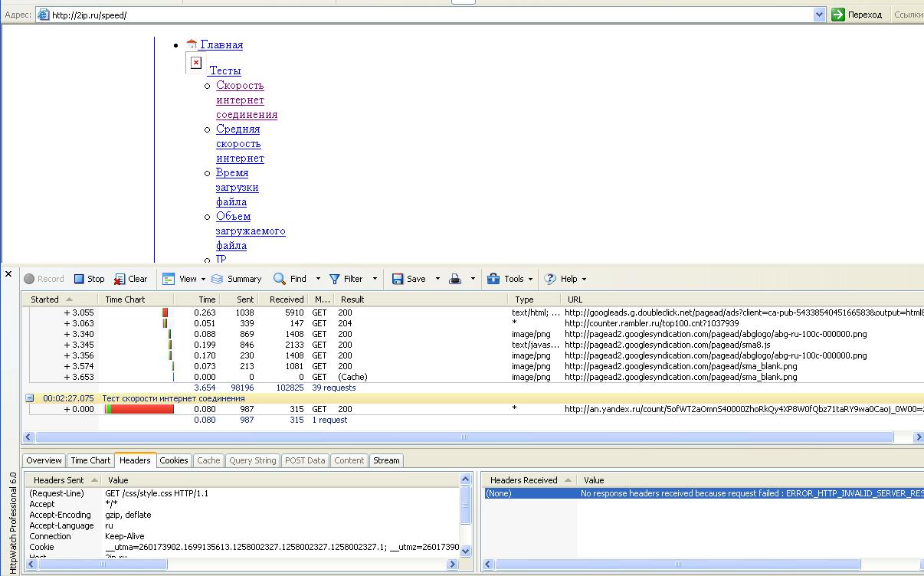Open the print dropdown arrow

pos(473,279)
